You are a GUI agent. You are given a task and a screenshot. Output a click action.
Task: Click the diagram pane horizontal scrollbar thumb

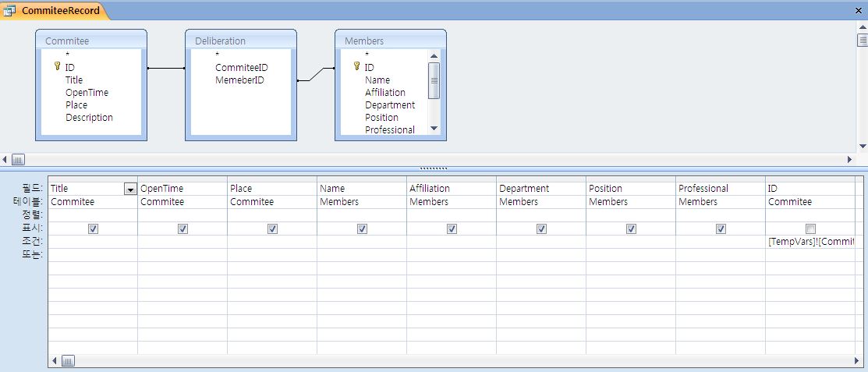coord(18,159)
